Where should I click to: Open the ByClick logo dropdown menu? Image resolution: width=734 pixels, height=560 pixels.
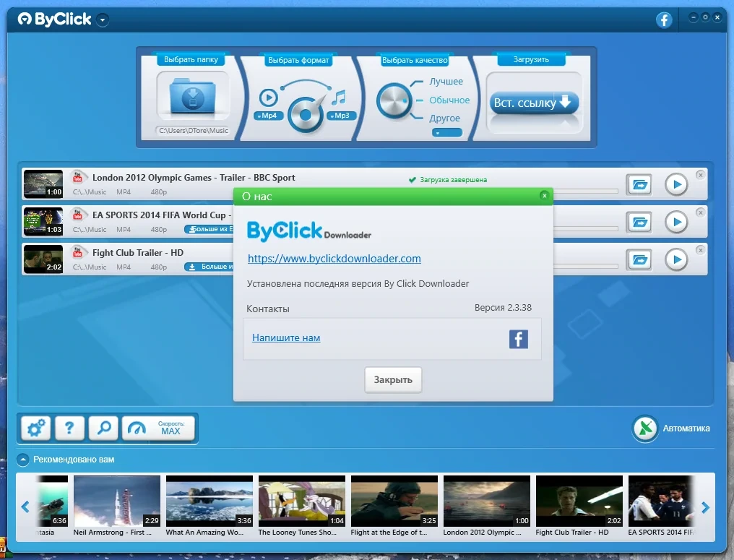(103, 20)
